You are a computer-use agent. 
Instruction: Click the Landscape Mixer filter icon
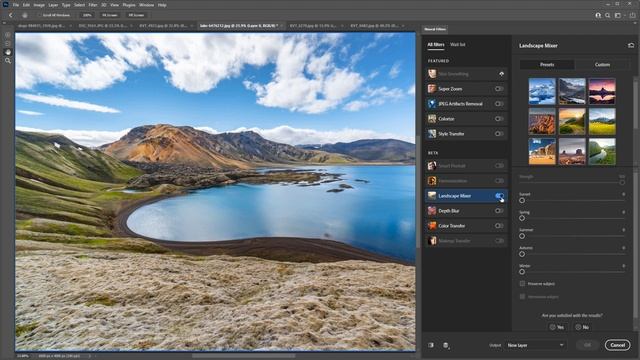pos(431,196)
